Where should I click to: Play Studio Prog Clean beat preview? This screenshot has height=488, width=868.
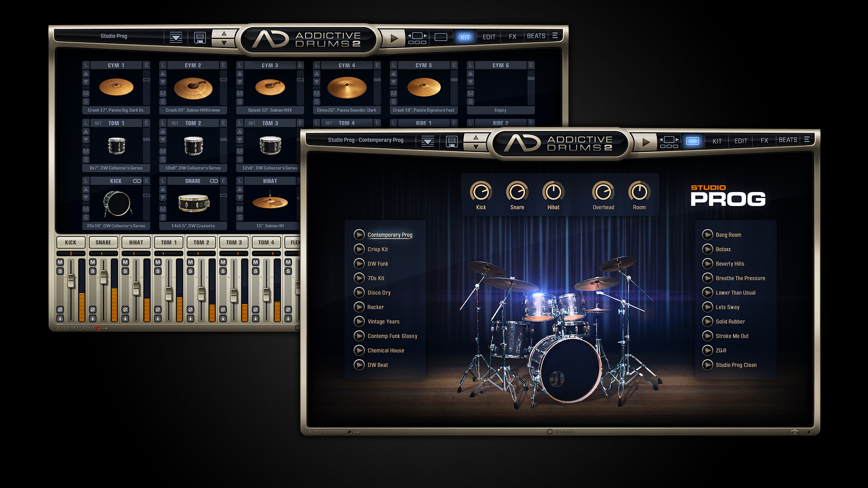[x=708, y=365]
